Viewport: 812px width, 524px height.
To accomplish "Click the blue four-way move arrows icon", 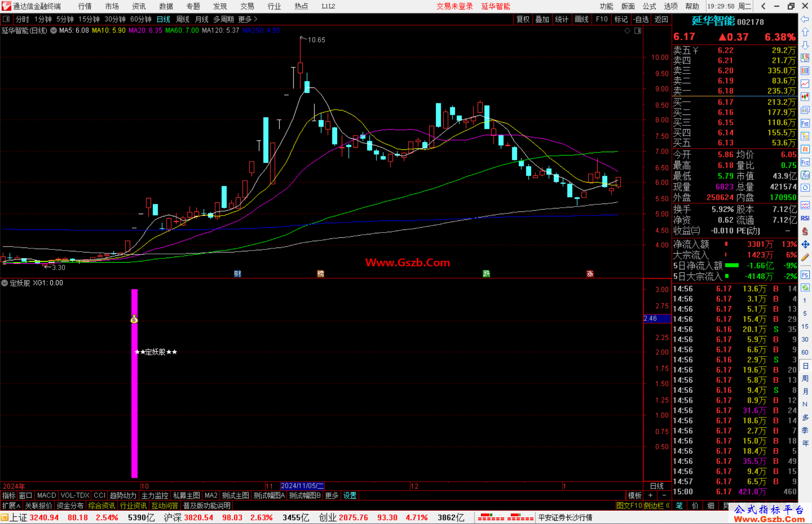I will [805, 245].
